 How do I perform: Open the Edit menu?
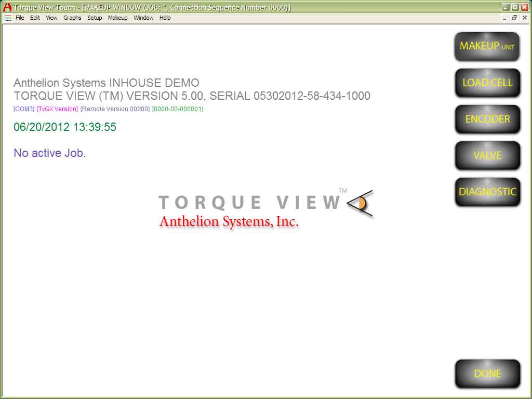(x=35, y=18)
